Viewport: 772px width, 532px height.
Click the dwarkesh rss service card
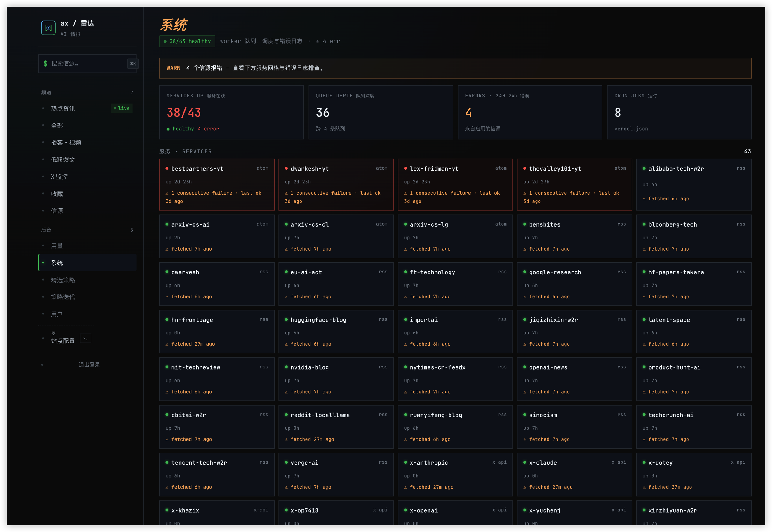tap(217, 284)
